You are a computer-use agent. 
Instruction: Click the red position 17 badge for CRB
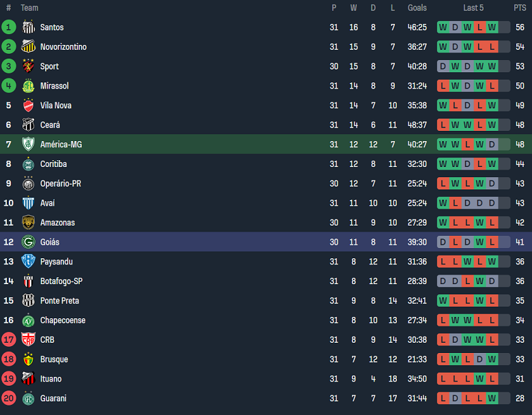9,340
